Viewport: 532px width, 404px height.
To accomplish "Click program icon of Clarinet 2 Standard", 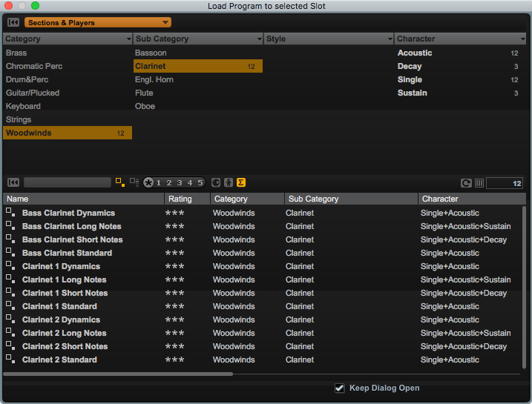I will click(x=10, y=359).
